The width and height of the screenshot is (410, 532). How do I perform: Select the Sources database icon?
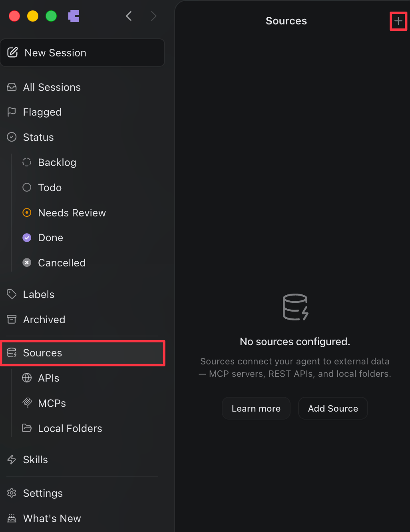[x=11, y=353]
